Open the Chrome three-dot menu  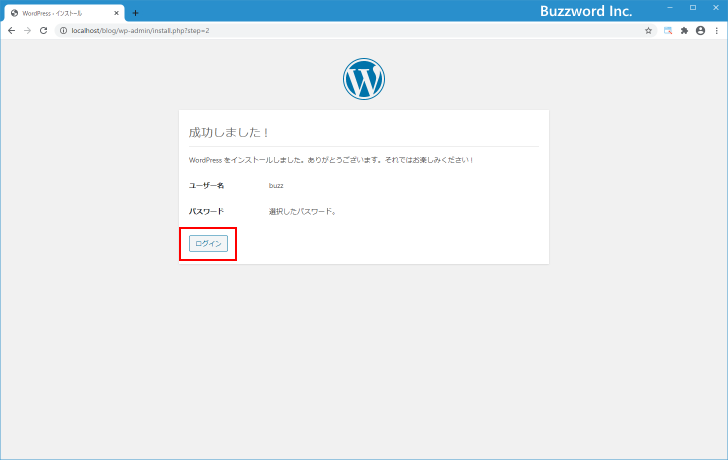point(716,31)
